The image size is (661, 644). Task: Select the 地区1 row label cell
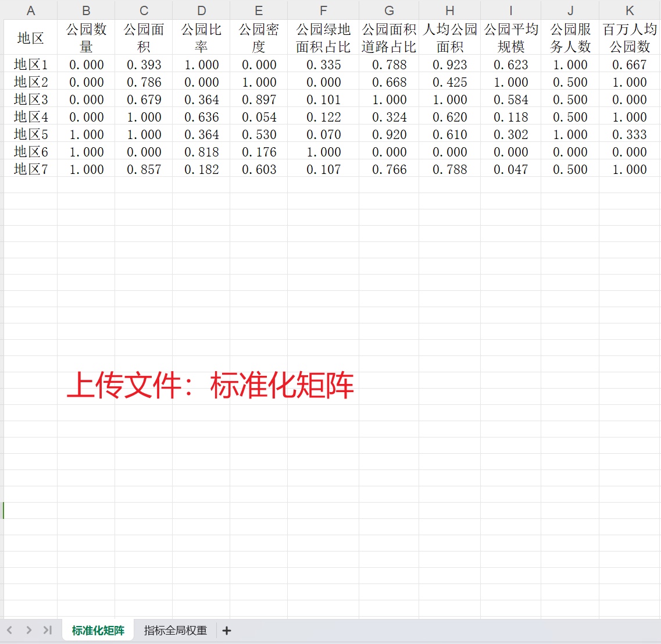point(30,65)
